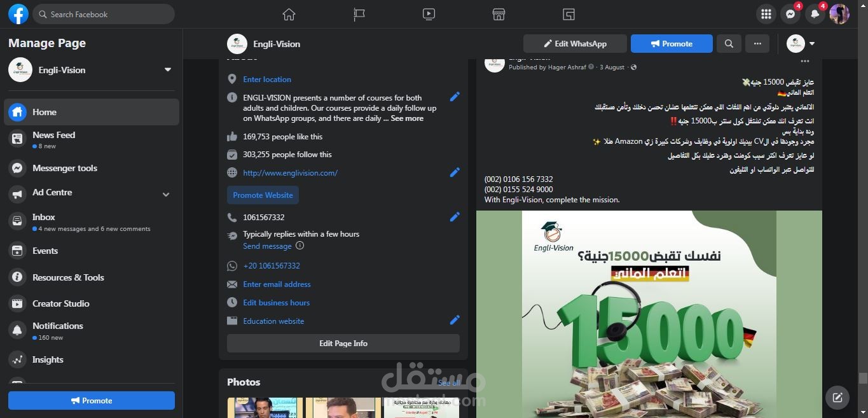
Task: Click the Send message link
Action: pos(267,246)
